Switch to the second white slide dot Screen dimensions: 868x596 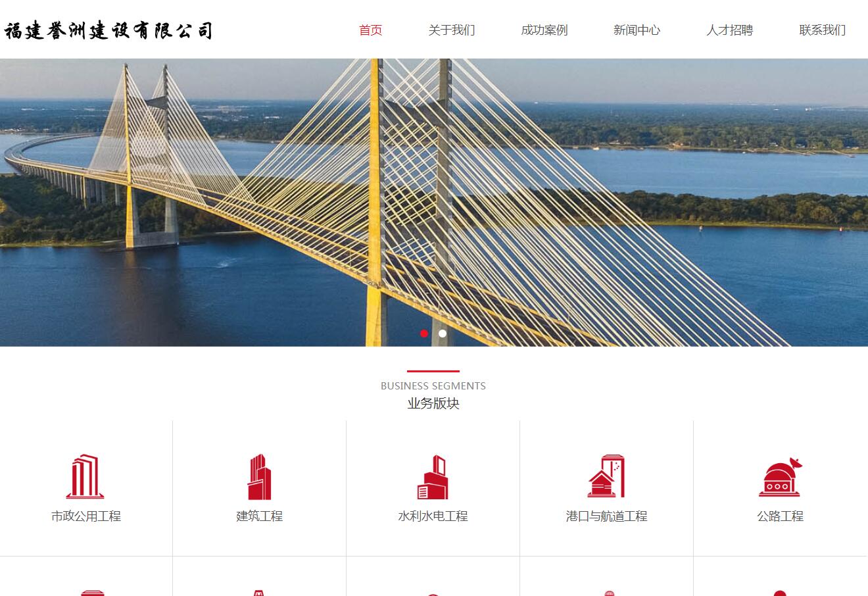click(443, 334)
